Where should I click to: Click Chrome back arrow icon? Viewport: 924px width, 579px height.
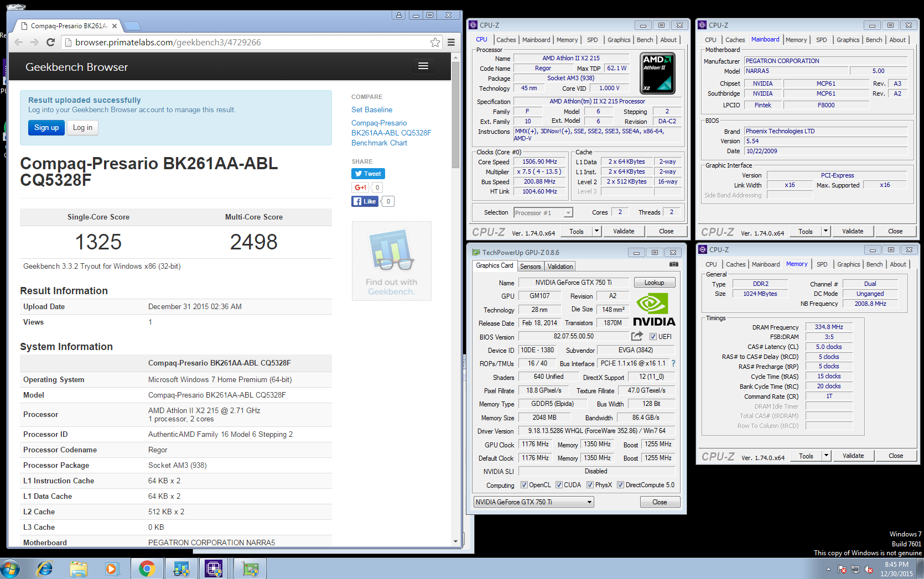click(x=18, y=43)
